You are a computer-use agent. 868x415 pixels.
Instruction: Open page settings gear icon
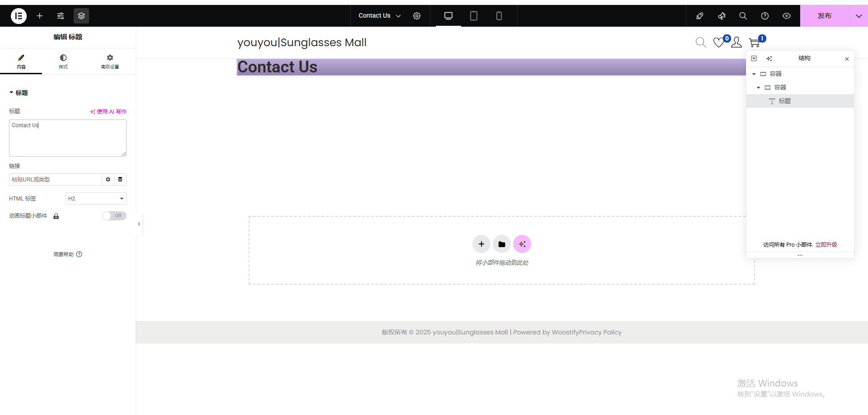pos(417,16)
